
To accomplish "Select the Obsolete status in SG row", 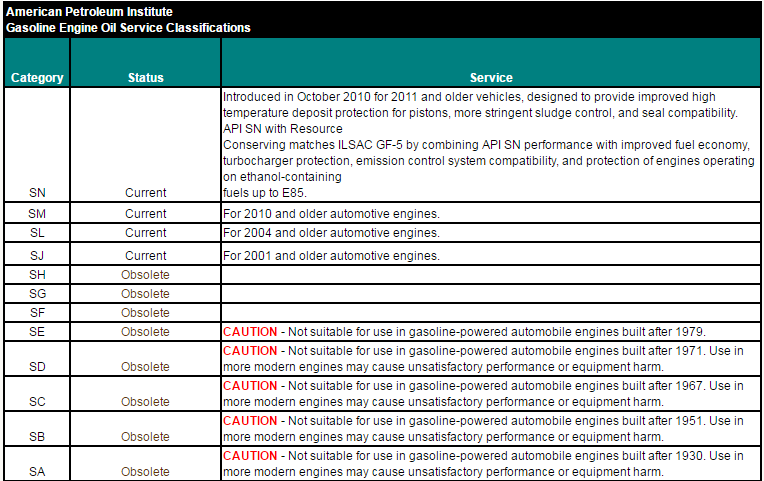I will click(x=145, y=294).
